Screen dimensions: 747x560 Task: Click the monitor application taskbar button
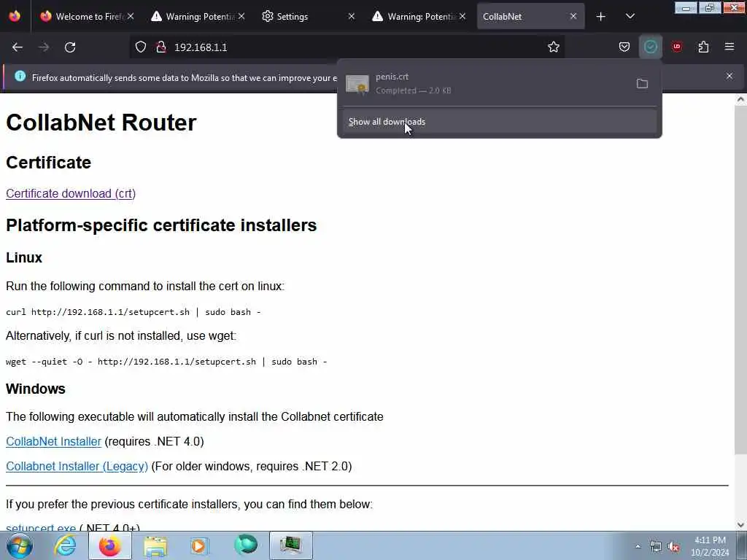pyautogui.click(x=291, y=545)
